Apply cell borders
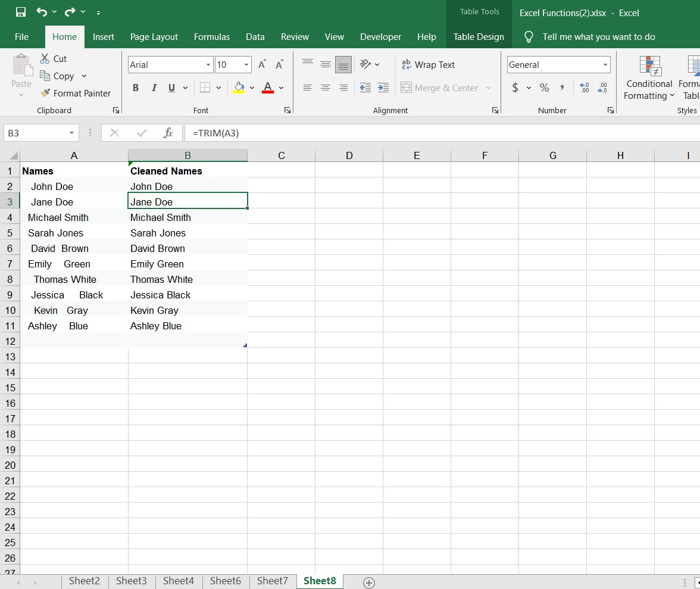Viewport: 700px width, 589px height. click(x=205, y=88)
